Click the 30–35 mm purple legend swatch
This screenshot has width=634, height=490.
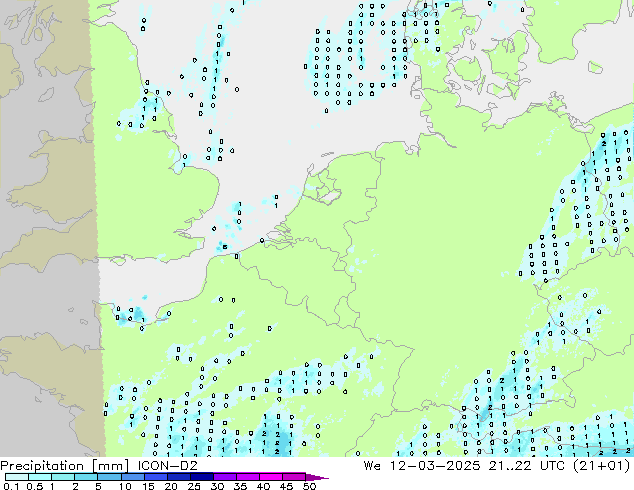[224, 477]
